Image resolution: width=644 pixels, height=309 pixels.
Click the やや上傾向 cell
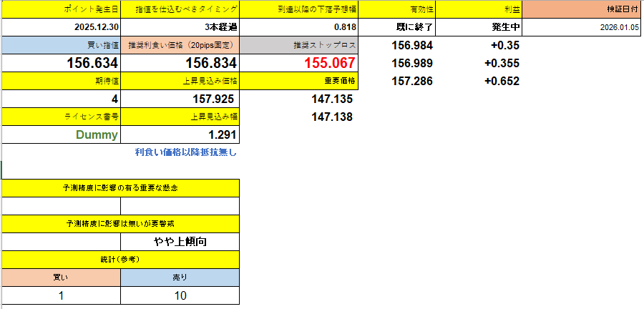180,242
